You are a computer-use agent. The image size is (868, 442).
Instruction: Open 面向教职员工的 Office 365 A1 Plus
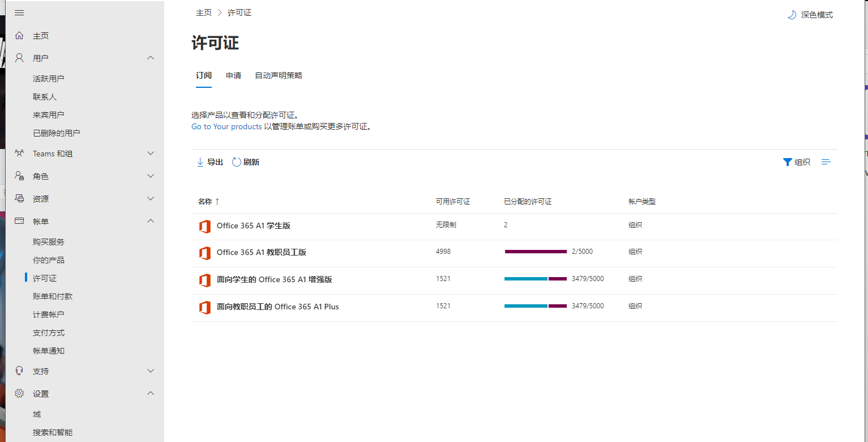pos(277,307)
